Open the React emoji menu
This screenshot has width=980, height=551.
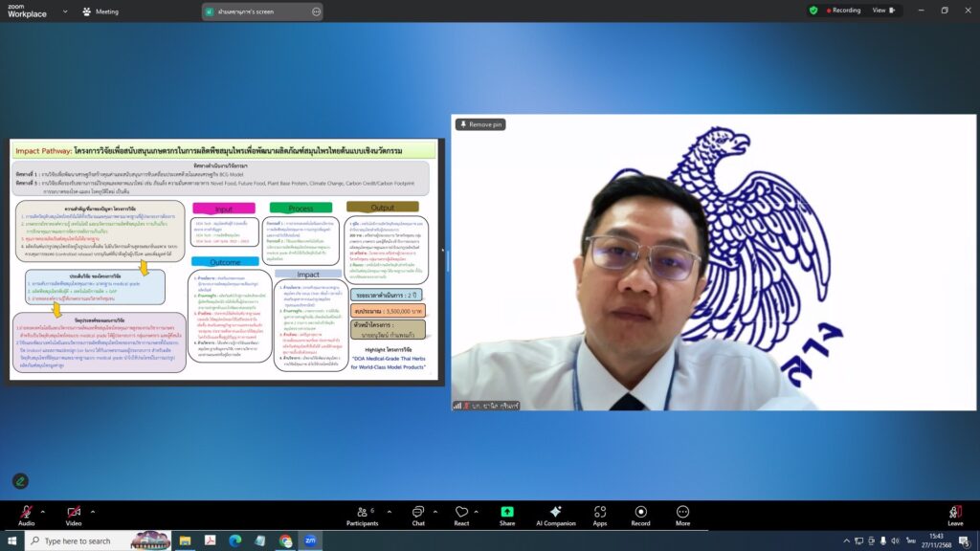(461, 515)
